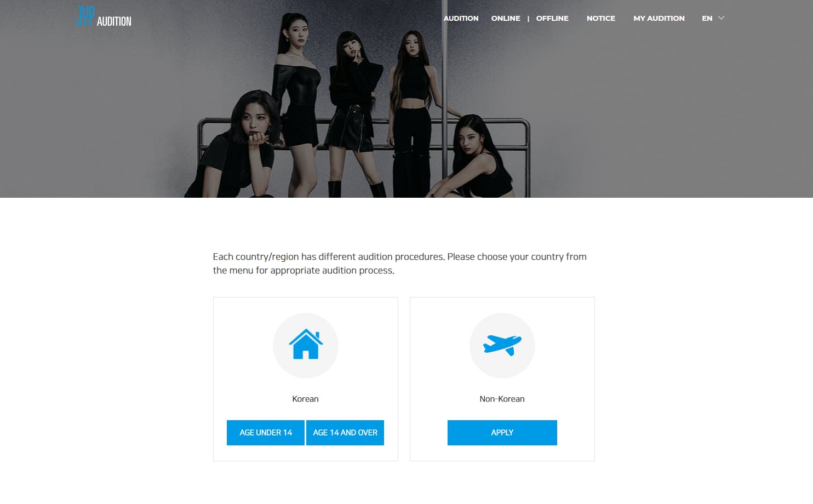Go to the ONLINE audition menu

click(x=506, y=18)
